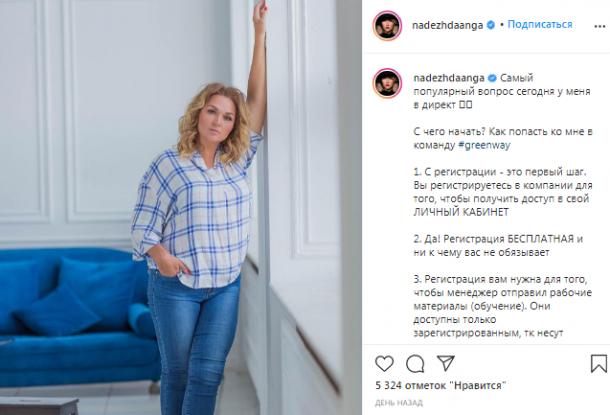610x415 pixels.
Task: Click the caption profile avatar
Action: click(387, 83)
